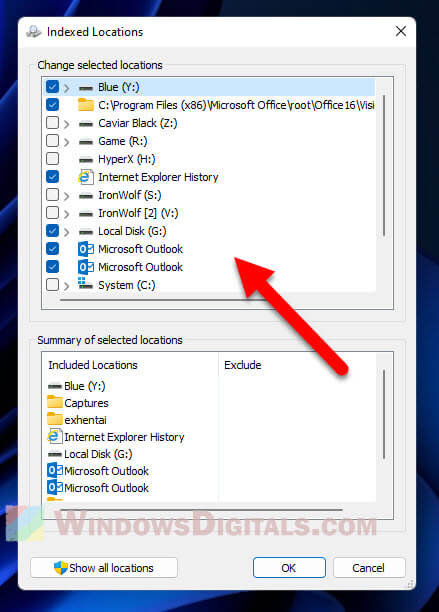This screenshot has height=612, width=439.
Task: Click the Included Locations column header
Action: 93,365
